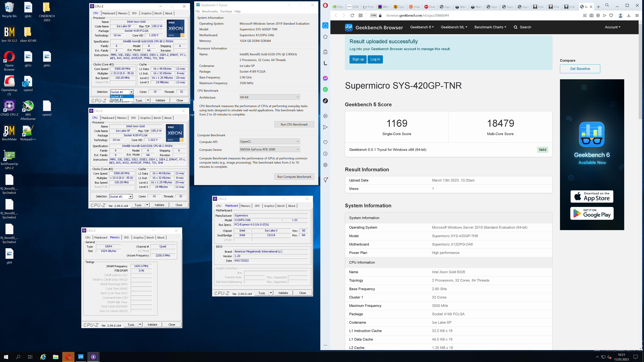Viewport: 644px width, 362px height.
Task: Reload the Geekbench browser page
Action: [352, 15]
